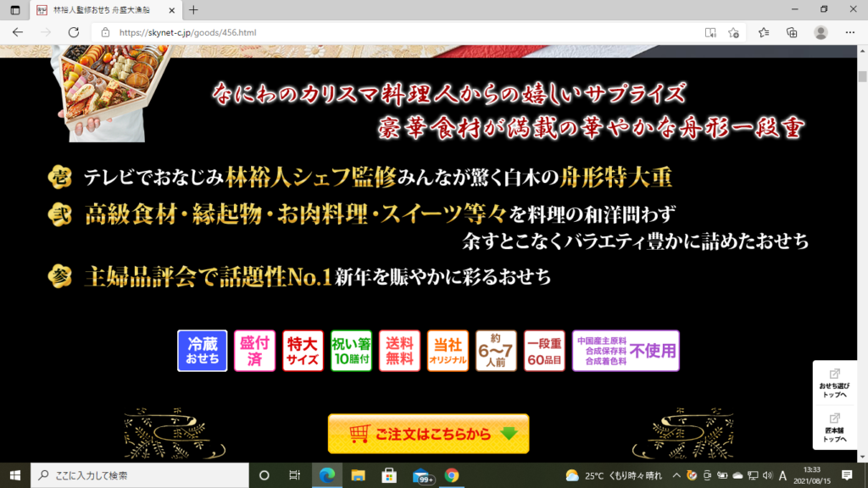Screen dimensions: 868x488
Task: Click the 一段重60品目 badge
Action: click(x=544, y=351)
